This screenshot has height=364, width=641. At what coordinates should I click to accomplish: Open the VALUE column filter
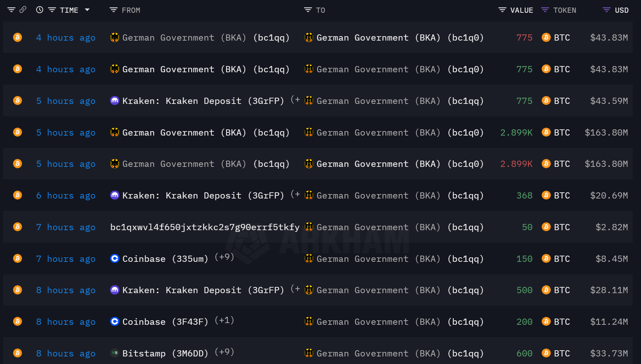point(502,10)
